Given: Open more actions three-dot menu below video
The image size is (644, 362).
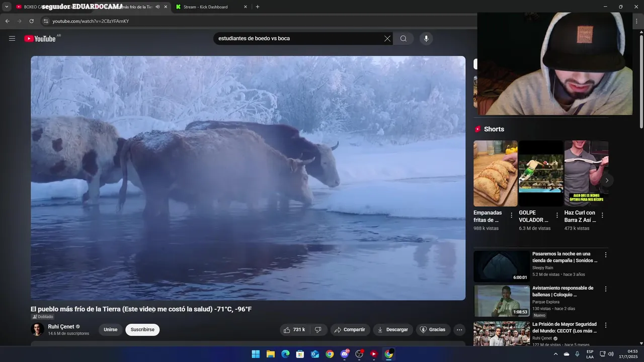Looking at the screenshot, I should 459,330.
